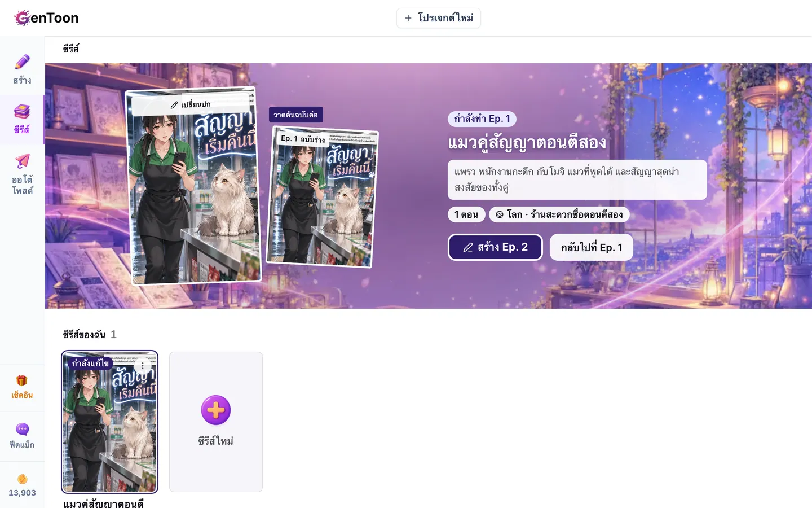The image size is (812, 508).
Task: Click the กำลังทำ Ep. 1 status badge
Action: tap(482, 119)
